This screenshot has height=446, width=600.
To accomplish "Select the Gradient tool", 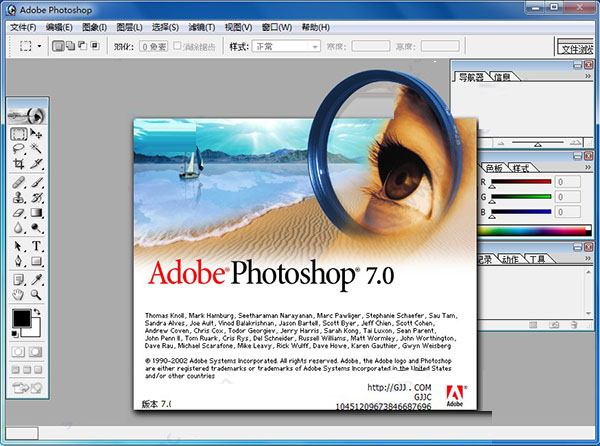I will point(36,213).
